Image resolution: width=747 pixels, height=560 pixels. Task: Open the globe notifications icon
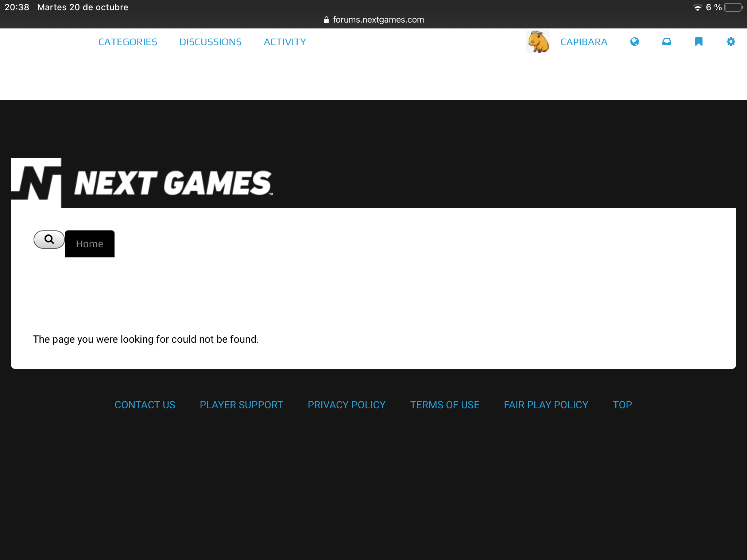[x=635, y=42]
